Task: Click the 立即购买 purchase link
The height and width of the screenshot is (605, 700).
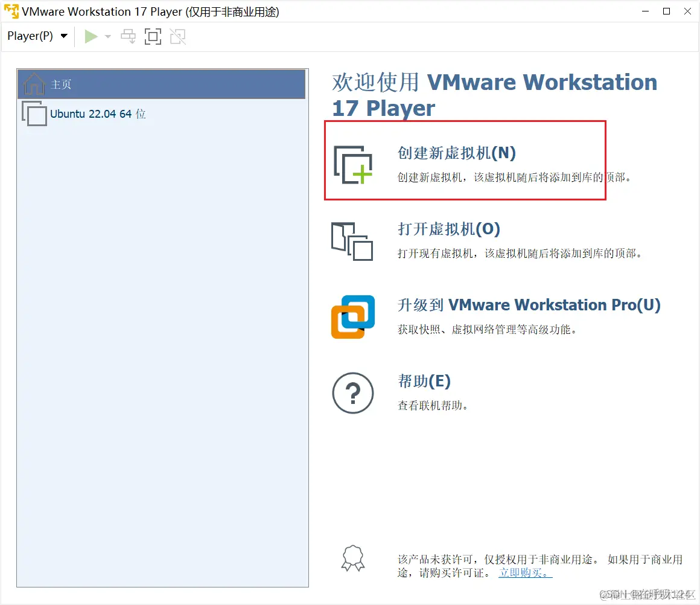Action: [526, 573]
